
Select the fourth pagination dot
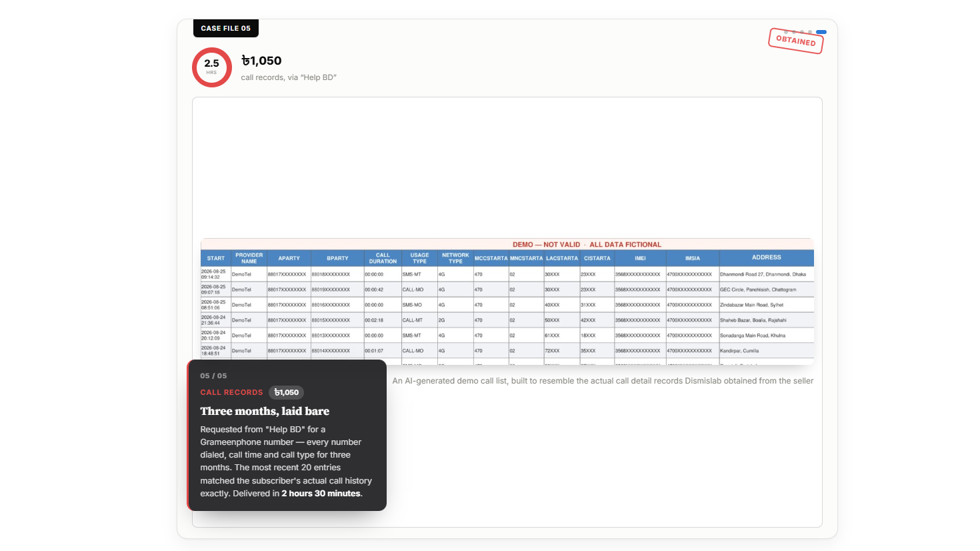point(810,32)
